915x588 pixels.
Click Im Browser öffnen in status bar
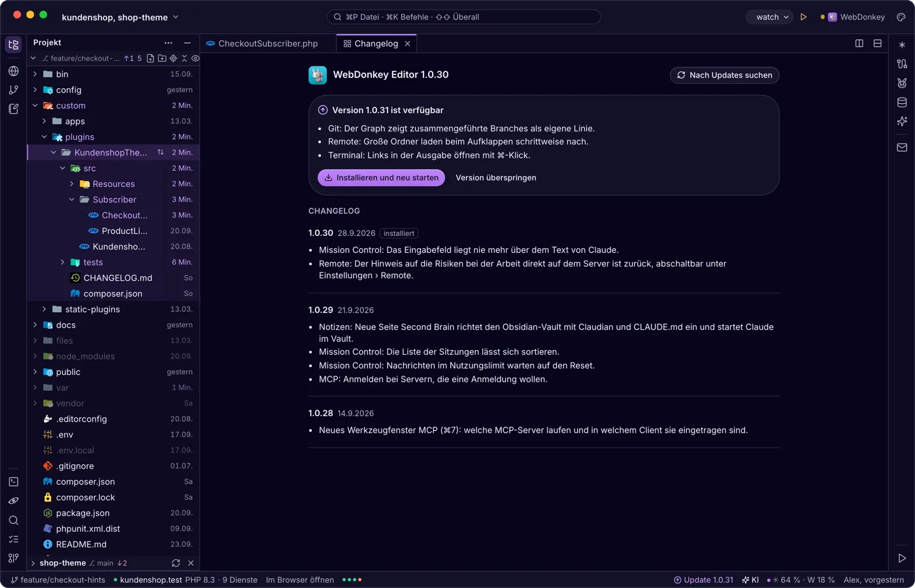(300, 580)
